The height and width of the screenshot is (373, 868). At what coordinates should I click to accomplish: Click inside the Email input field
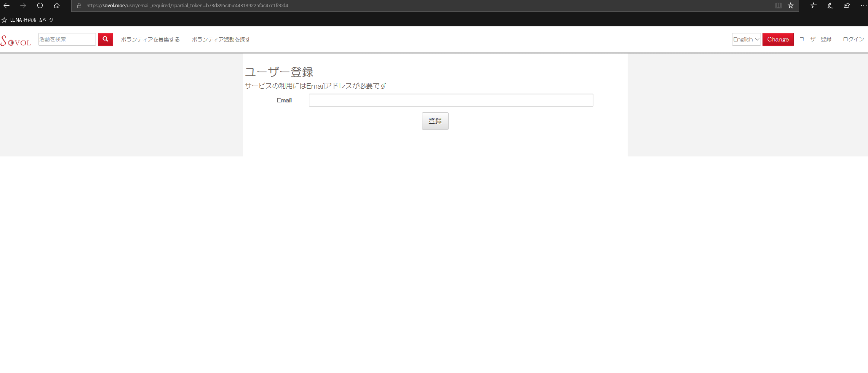451,100
